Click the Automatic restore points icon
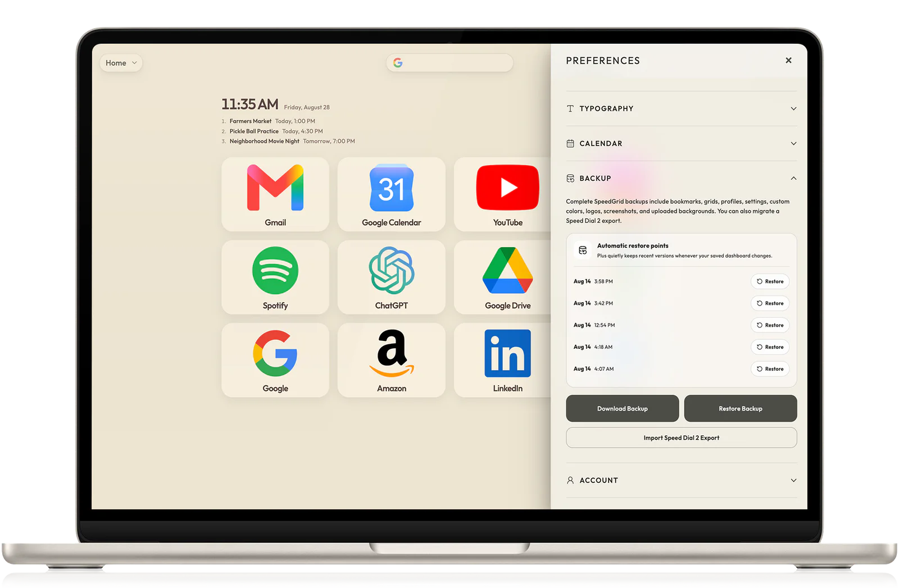This screenshot has width=899, height=588. pyautogui.click(x=583, y=250)
